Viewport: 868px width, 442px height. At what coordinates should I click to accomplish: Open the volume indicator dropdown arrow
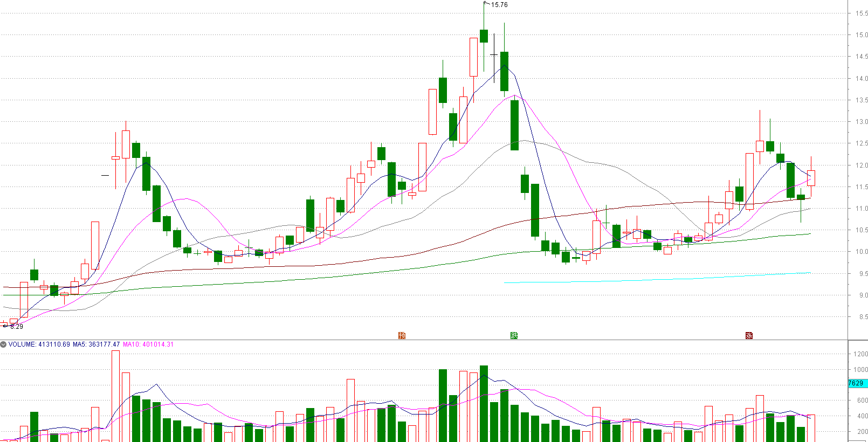3,344
